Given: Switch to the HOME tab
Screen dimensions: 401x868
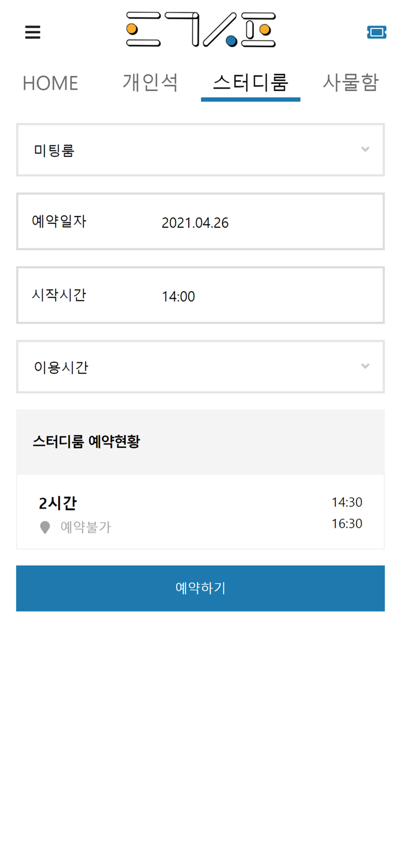Looking at the screenshot, I should coord(50,82).
